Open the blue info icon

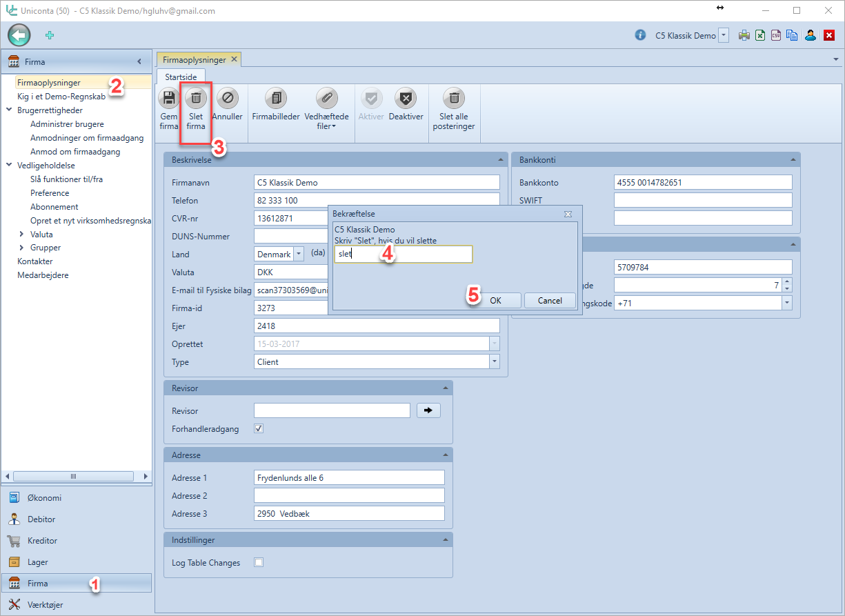[640, 35]
